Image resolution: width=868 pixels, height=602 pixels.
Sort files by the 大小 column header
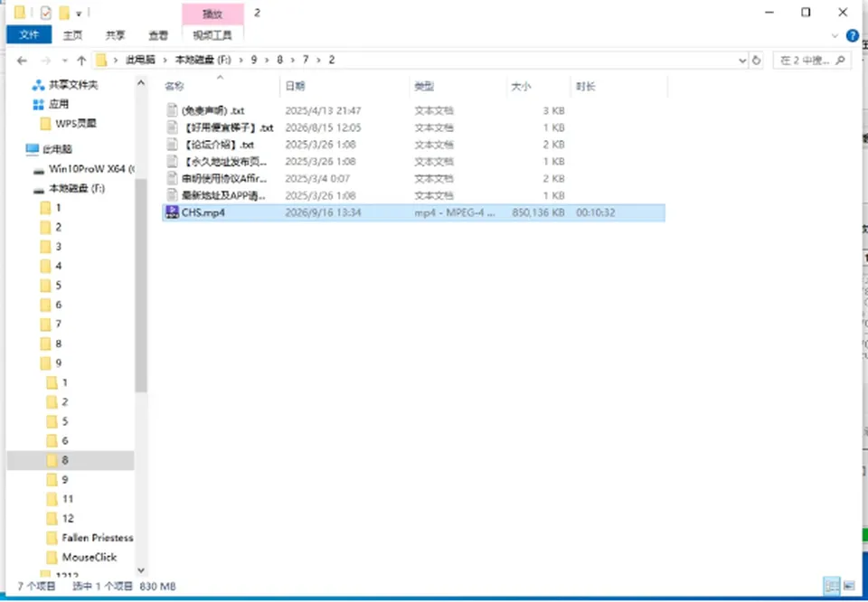pos(538,86)
